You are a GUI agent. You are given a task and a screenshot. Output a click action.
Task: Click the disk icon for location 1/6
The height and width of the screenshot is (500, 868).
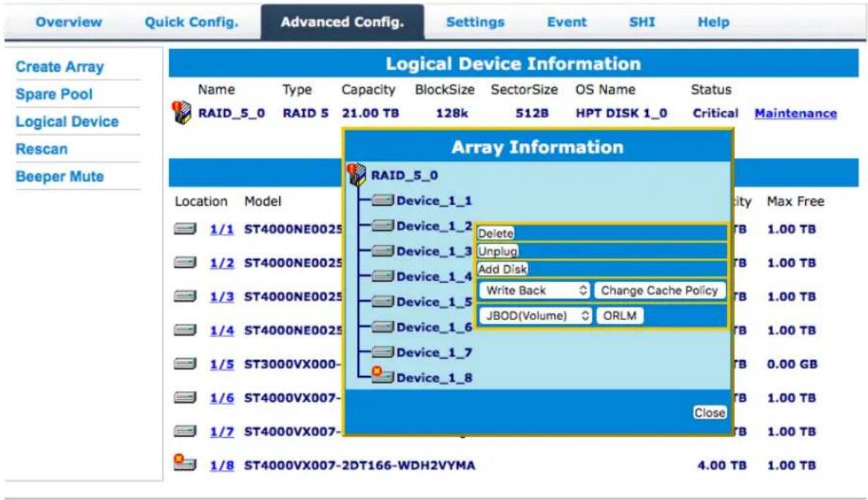[186, 397]
